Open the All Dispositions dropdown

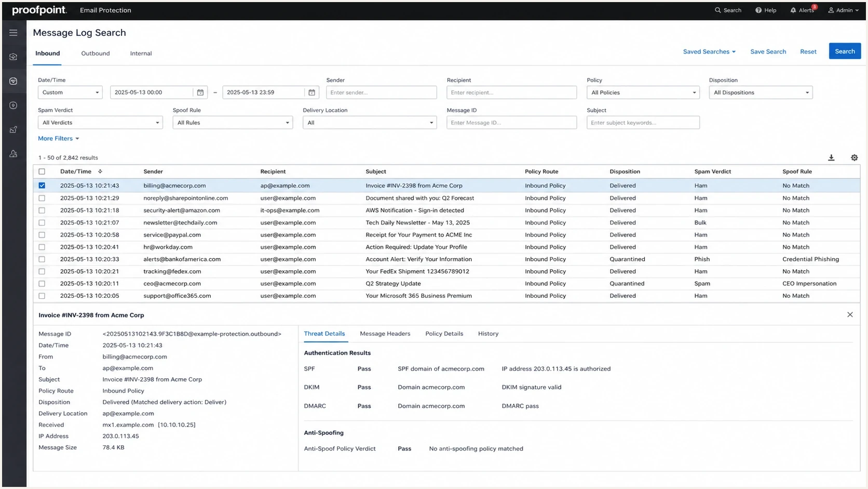coord(761,92)
